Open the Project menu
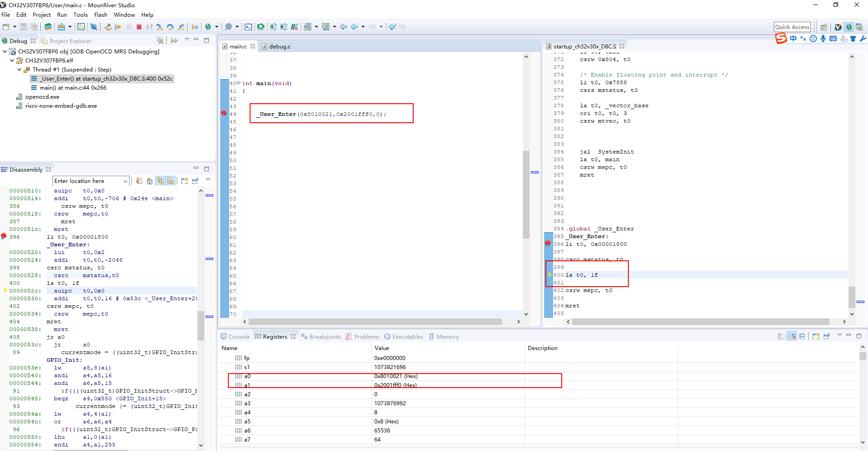868x451 pixels. point(42,14)
